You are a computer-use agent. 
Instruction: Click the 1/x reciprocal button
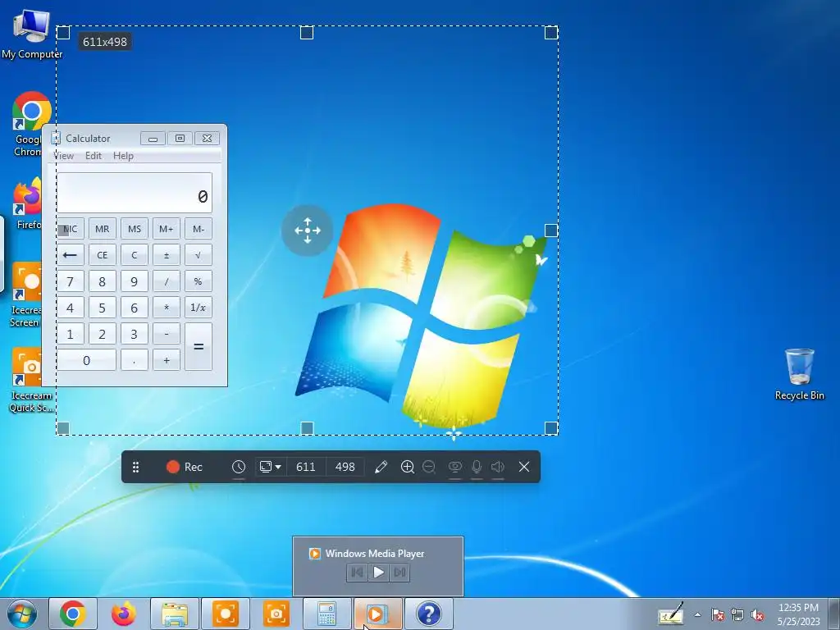tap(199, 308)
